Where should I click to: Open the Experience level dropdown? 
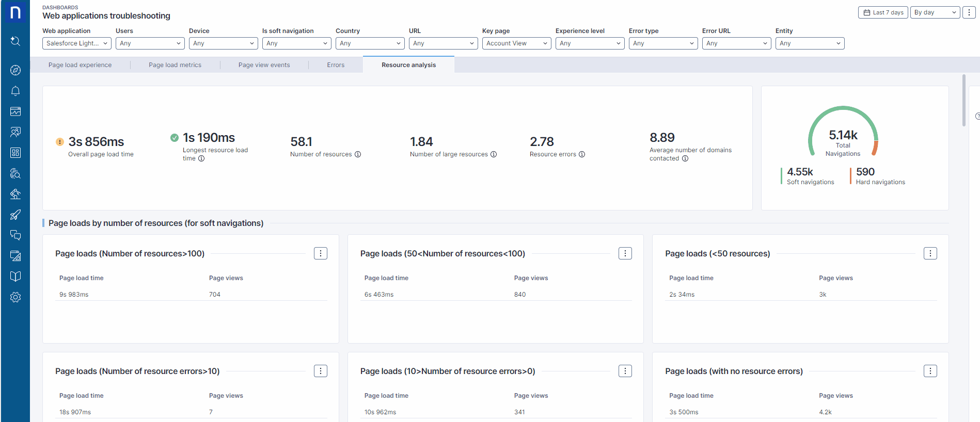(x=590, y=43)
